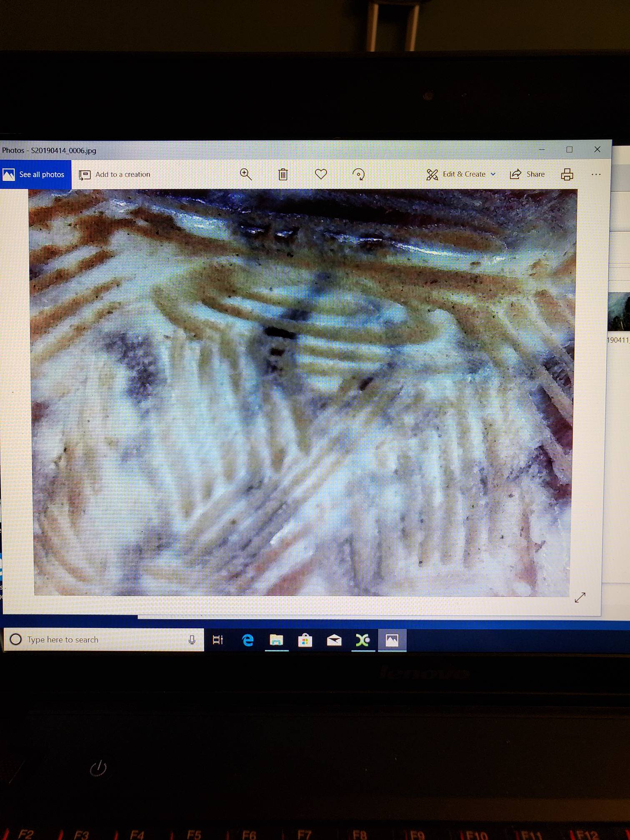Click the displayed photo image

[302, 392]
